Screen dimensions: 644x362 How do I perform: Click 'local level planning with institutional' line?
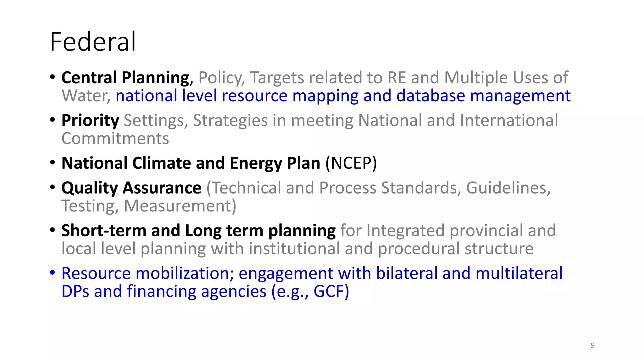(x=201, y=249)
